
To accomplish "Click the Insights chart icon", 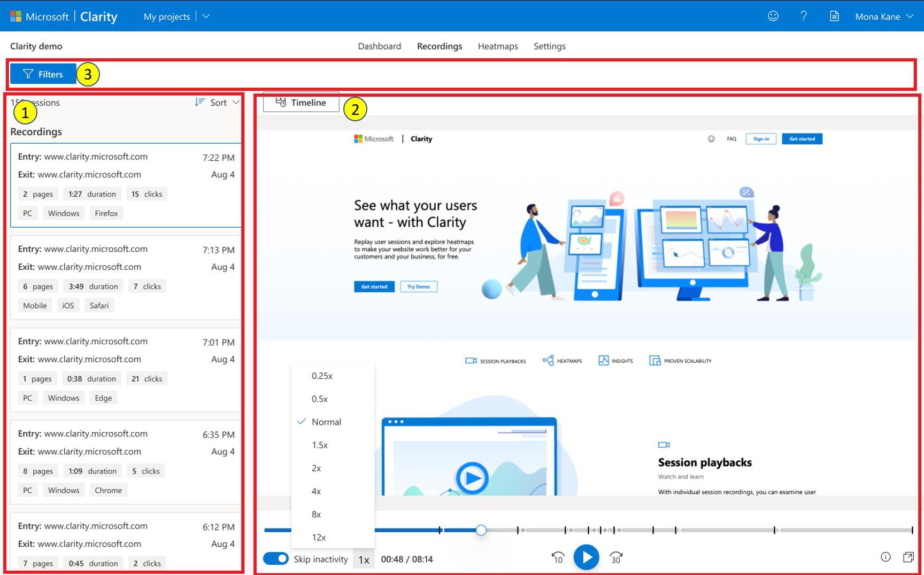I will 604,361.
